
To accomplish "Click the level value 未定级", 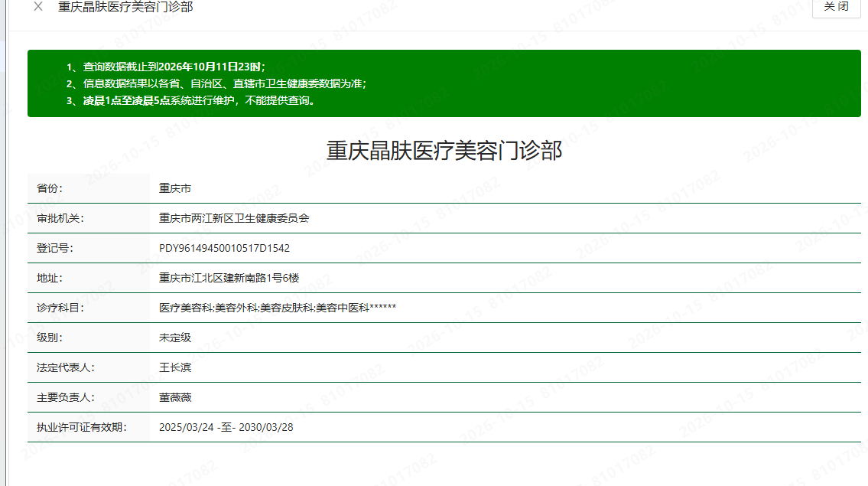I will point(175,338).
